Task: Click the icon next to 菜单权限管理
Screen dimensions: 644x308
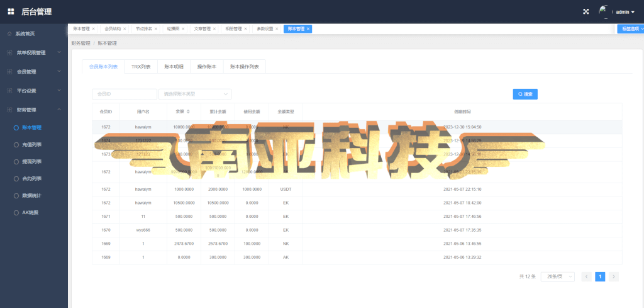Action: pos(9,53)
